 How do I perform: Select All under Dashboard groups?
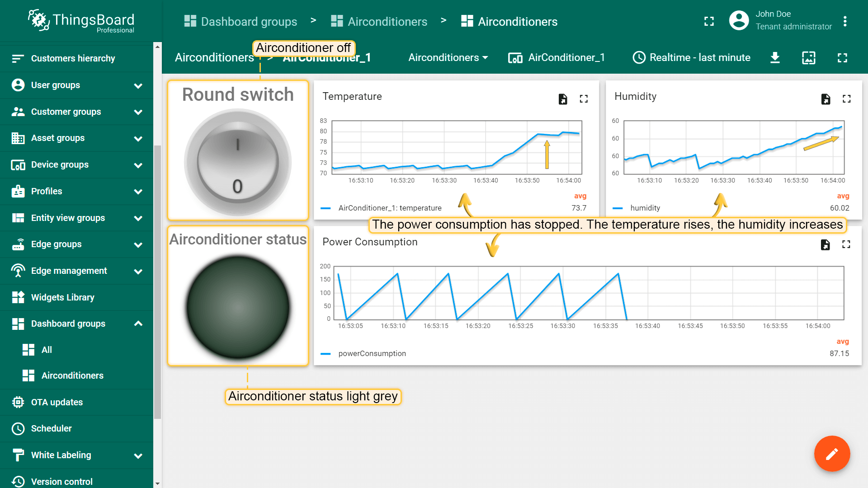pyautogui.click(x=77, y=350)
